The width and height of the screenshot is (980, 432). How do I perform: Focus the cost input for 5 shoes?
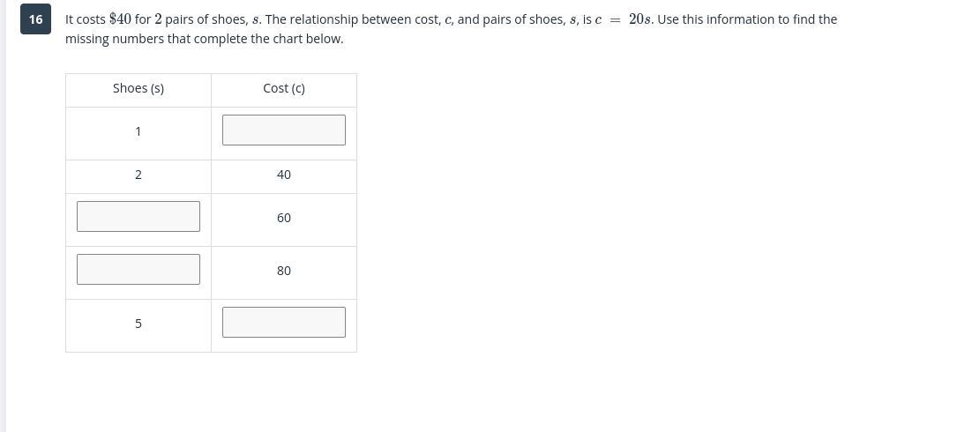[x=283, y=323]
